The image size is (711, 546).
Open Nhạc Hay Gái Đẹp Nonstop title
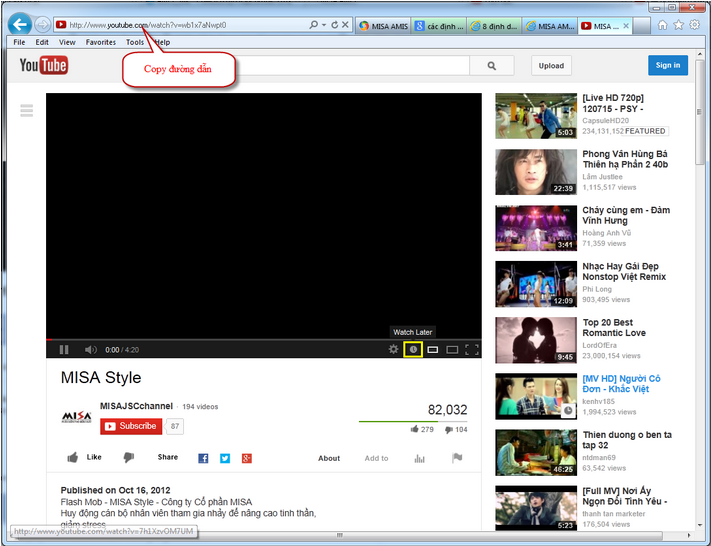point(624,271)
